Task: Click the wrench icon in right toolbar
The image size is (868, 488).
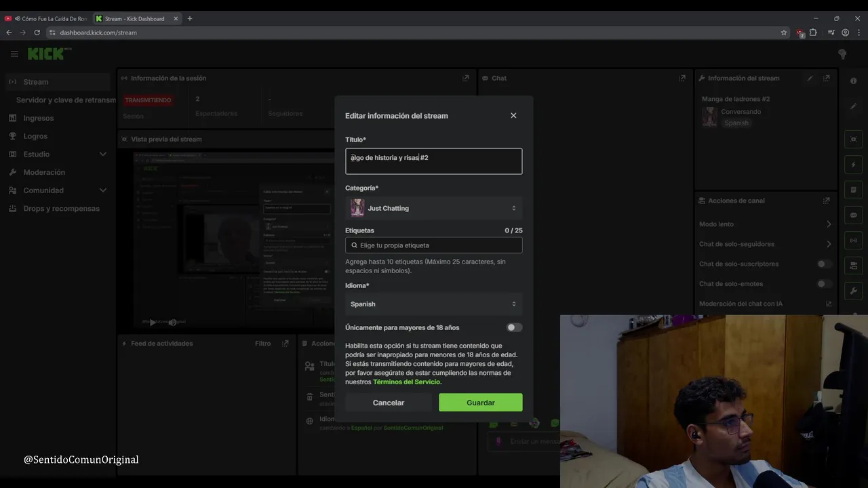Action: coord(854,291)
